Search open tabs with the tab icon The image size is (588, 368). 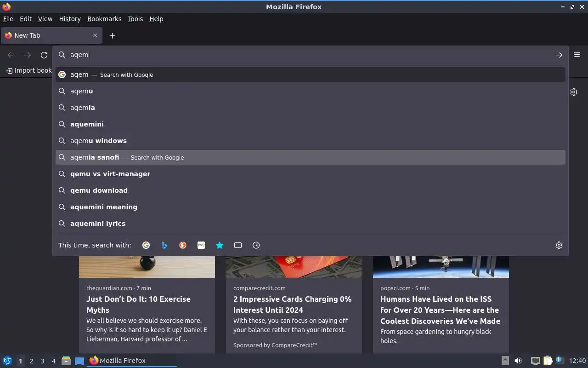point(238,245)
